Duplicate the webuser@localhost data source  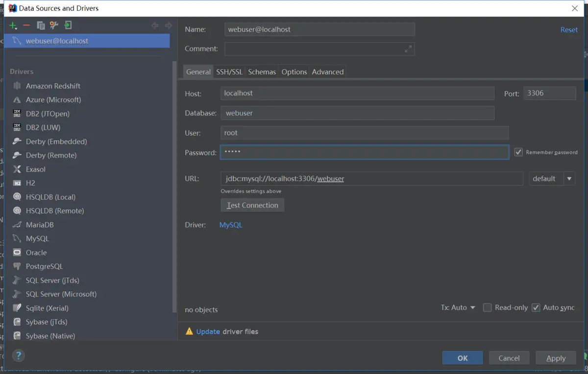40,25
